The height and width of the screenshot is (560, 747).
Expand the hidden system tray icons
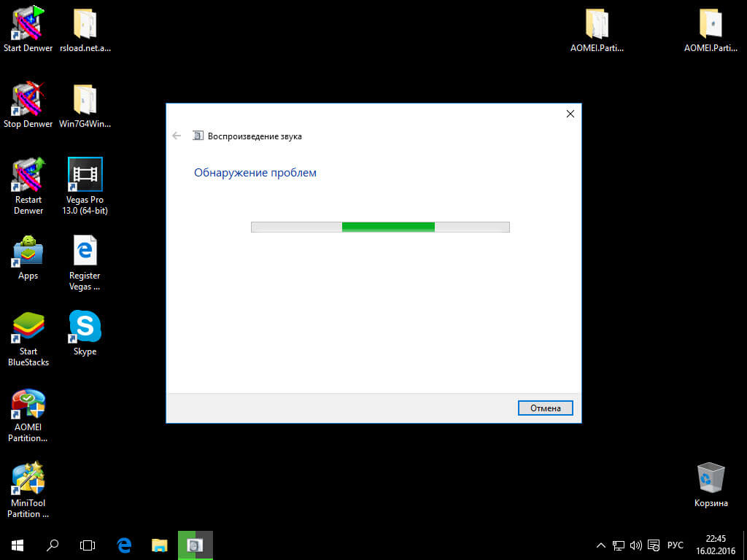coord(601,545)
